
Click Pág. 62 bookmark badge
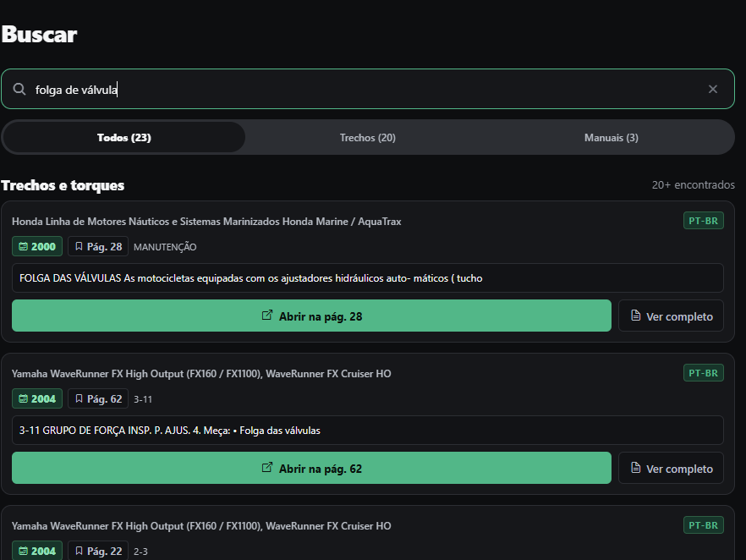98,398
